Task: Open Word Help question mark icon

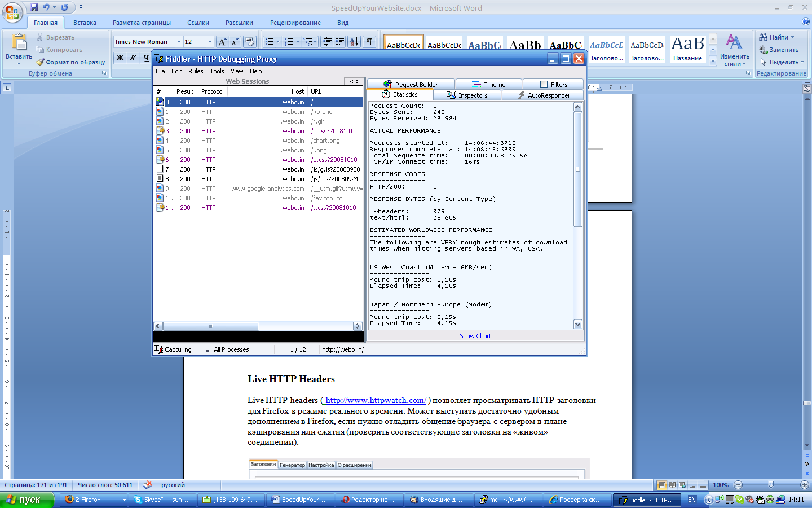Action: 805,22
